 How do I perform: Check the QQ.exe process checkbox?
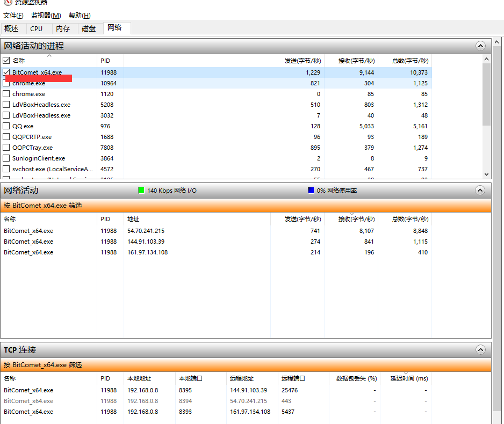pyautogui.click(x=6, y=126)
